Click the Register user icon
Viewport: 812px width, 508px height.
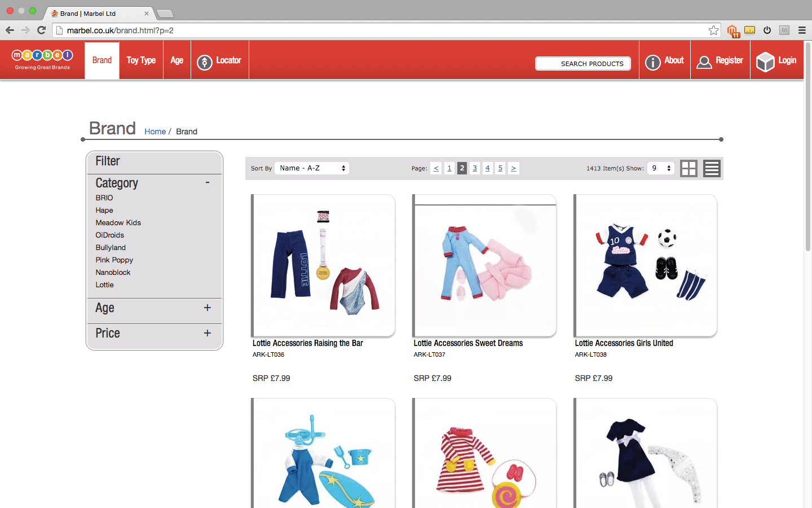pos(704,62)
